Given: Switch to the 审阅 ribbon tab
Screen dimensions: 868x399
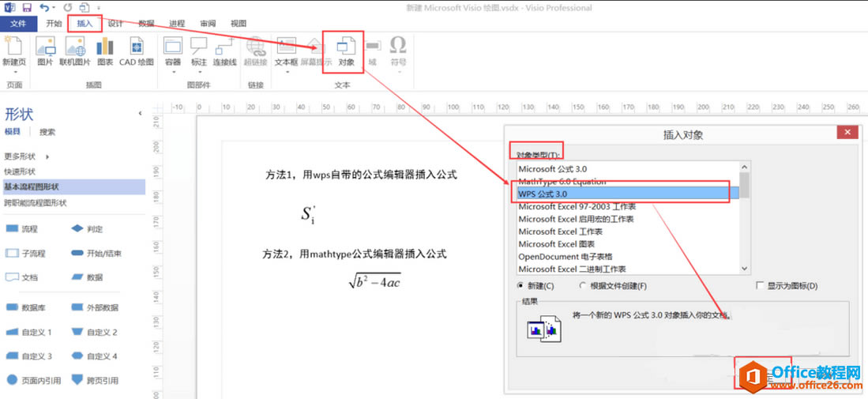Looking at the screenshot, I should [x=209, y=23].
